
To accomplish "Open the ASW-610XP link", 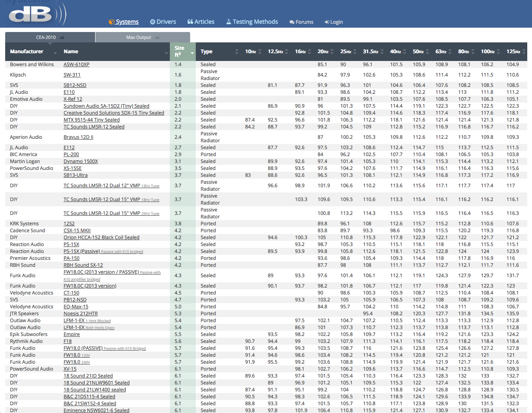I will (x=76, y=64).
